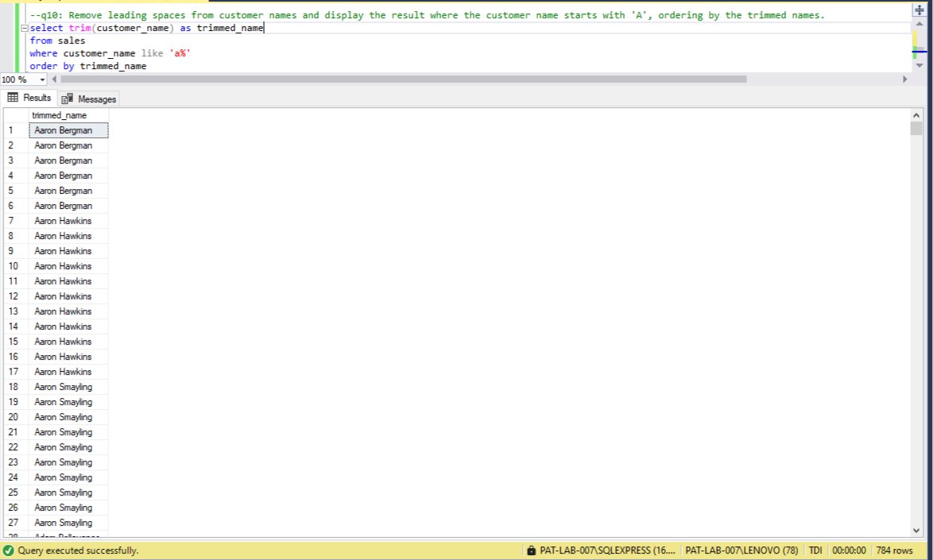Select row 1 Aaron Bergman cell
Screen dimensions: 933x560
coord(68,130)
